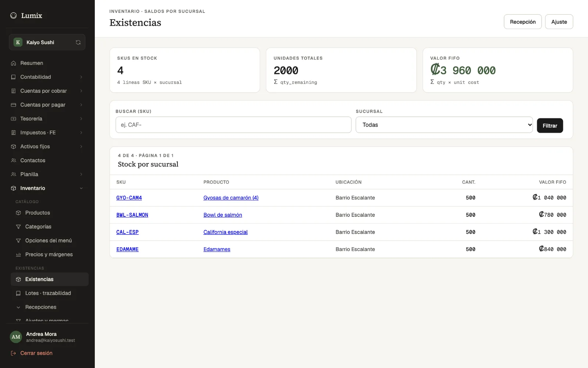The height and width of the screenshot is (368, 588).
Task: Click the Cuentas por pagar card icon
Action: (x=14, y=105)
